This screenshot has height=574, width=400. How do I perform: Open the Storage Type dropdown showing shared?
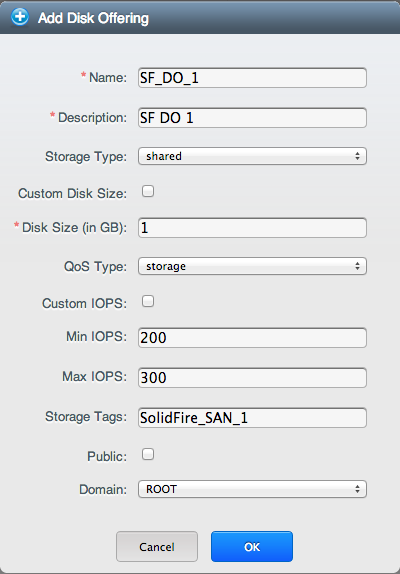252,156
